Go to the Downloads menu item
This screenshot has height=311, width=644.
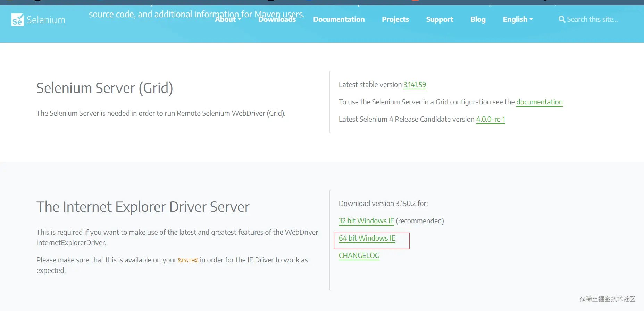tap(277, 19)
